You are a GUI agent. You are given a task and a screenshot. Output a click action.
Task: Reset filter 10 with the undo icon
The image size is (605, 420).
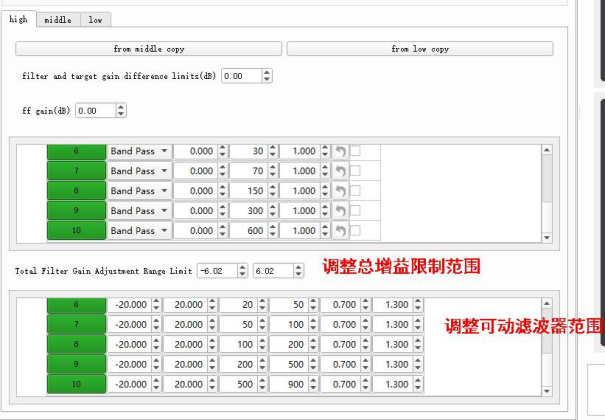[x=340, y=231]
